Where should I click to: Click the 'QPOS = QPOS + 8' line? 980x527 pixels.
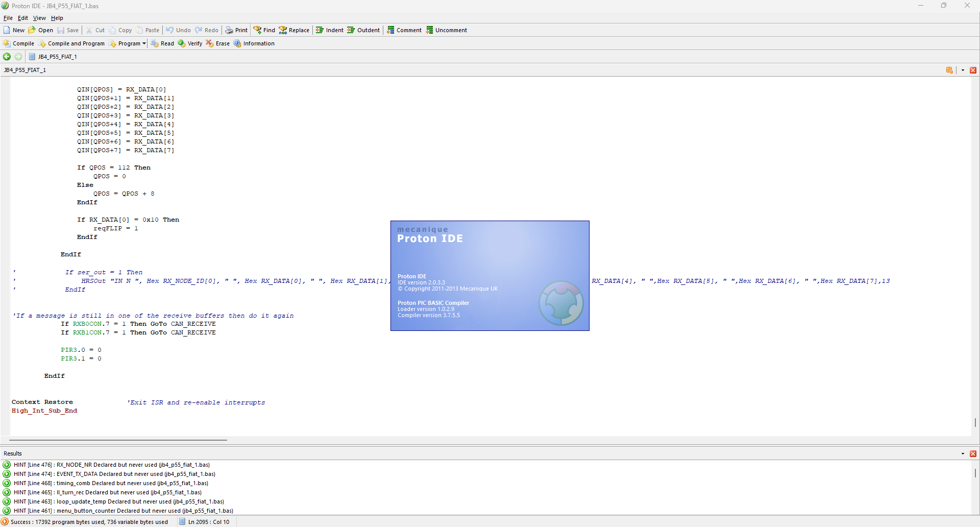124,194
